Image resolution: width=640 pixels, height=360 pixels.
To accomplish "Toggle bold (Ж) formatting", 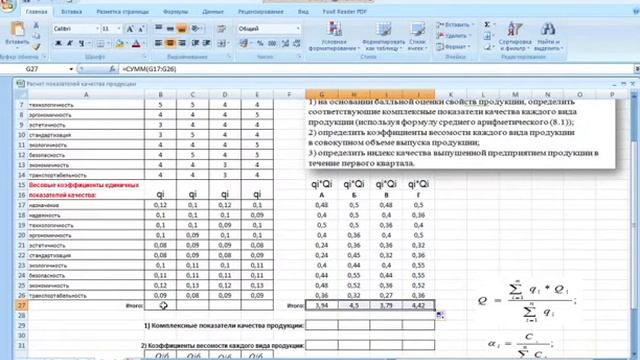I will tap(58, 43).
